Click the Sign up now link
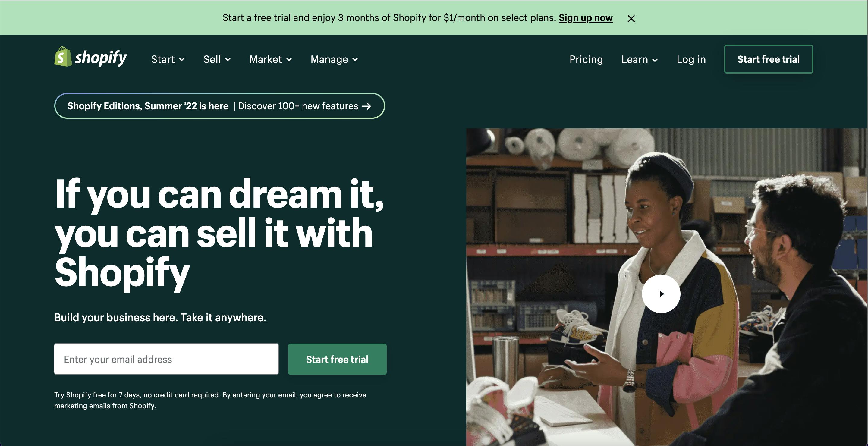This screenshot has width=868, height=446. coord(585,17)
